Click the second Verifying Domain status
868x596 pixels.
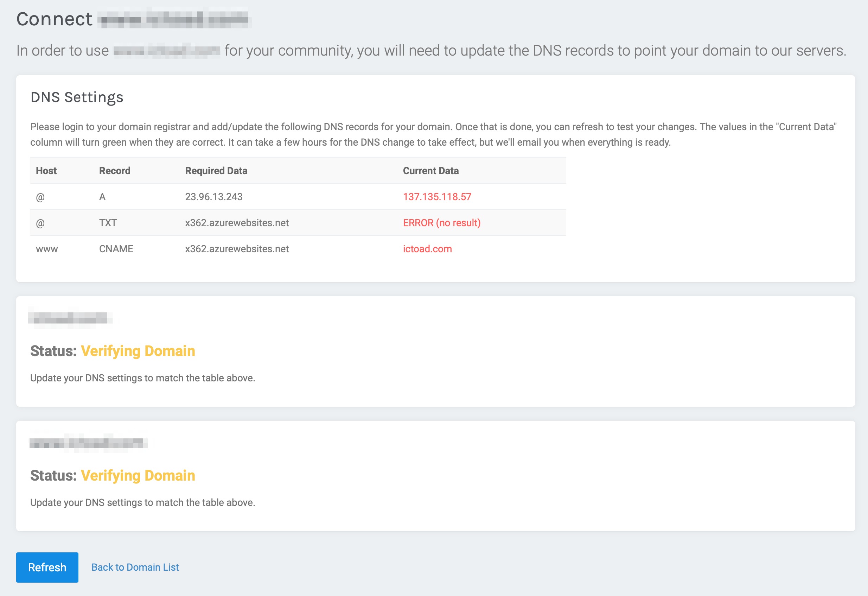(138, 475)
